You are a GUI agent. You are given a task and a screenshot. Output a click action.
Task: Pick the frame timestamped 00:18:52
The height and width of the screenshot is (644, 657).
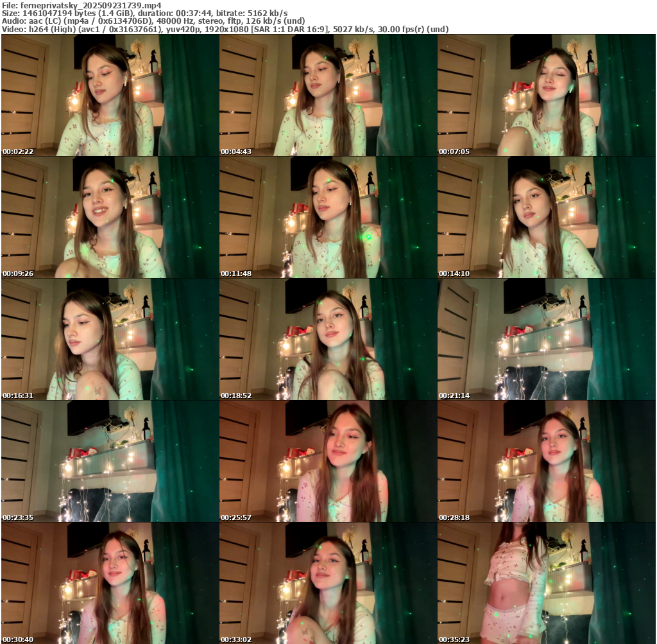click(328, 339)
